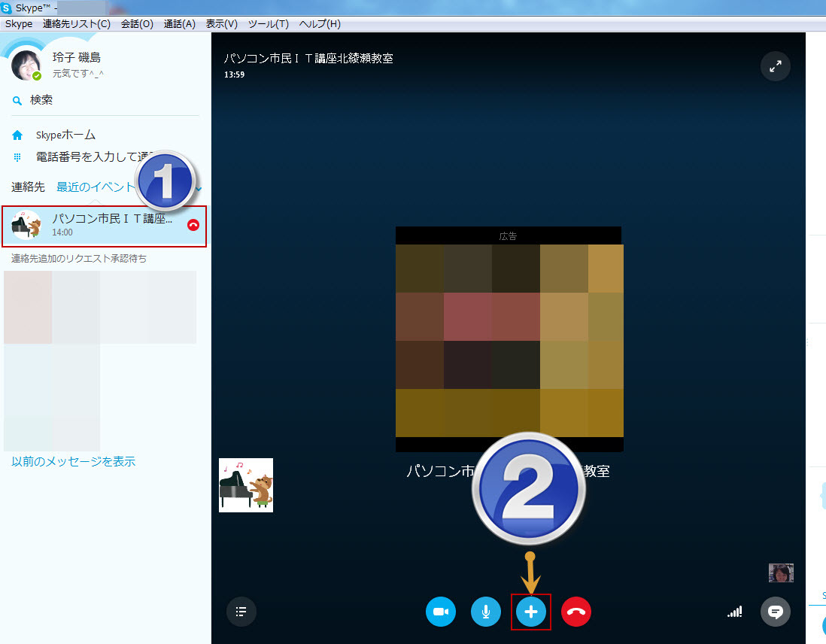Hang up from contact row red icon
Viewport: 826px width, 644px height.
coord(193,225)
